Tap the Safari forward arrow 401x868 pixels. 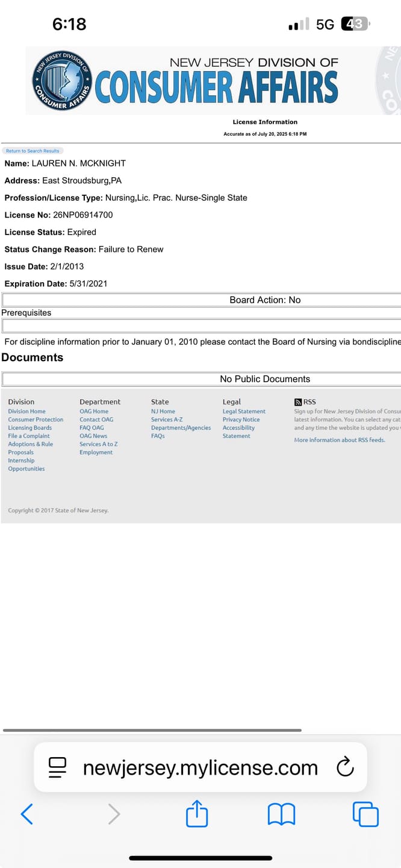pyautogui.click(x=114, y=814)
